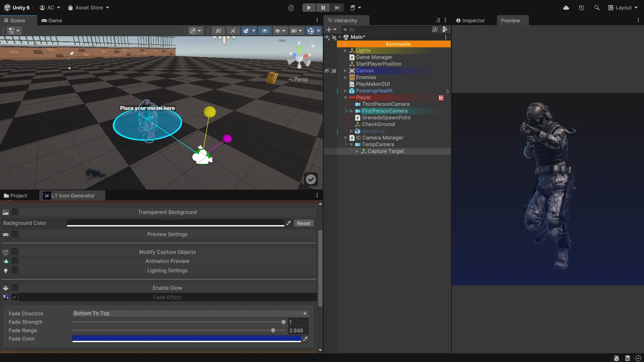Enable the Transparent Background checkbox

[x=15, y=212]
